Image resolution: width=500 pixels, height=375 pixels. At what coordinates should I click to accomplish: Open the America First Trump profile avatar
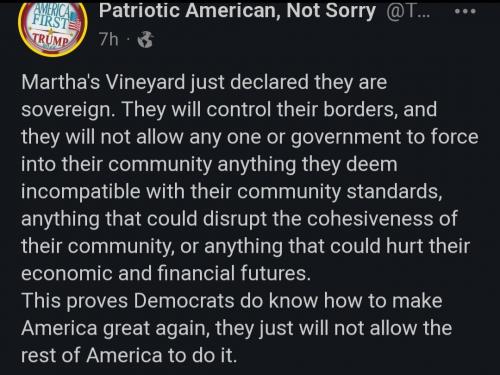click(53, 28)
